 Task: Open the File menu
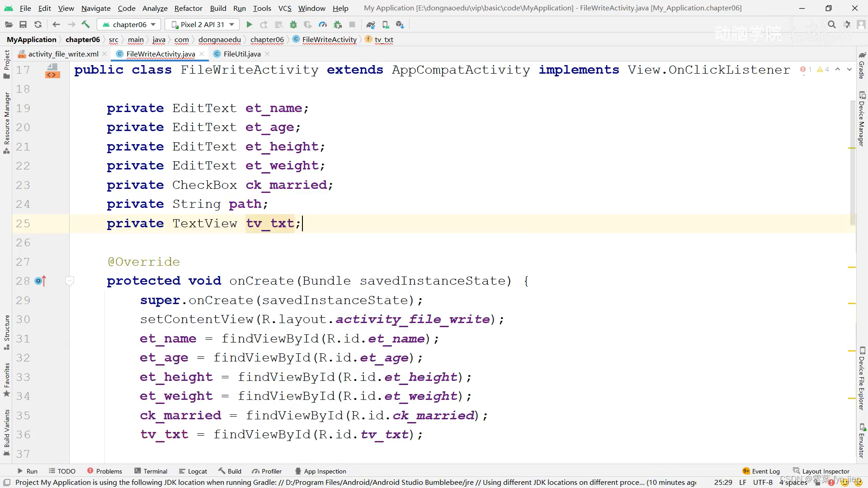click(x=25, y=8)
